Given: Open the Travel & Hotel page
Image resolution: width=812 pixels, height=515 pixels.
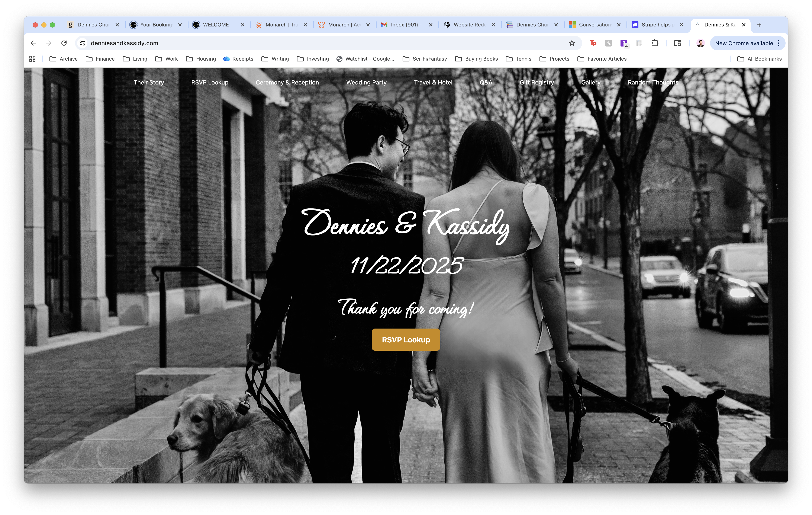Looking at the screenshot, I should point(433,82).
